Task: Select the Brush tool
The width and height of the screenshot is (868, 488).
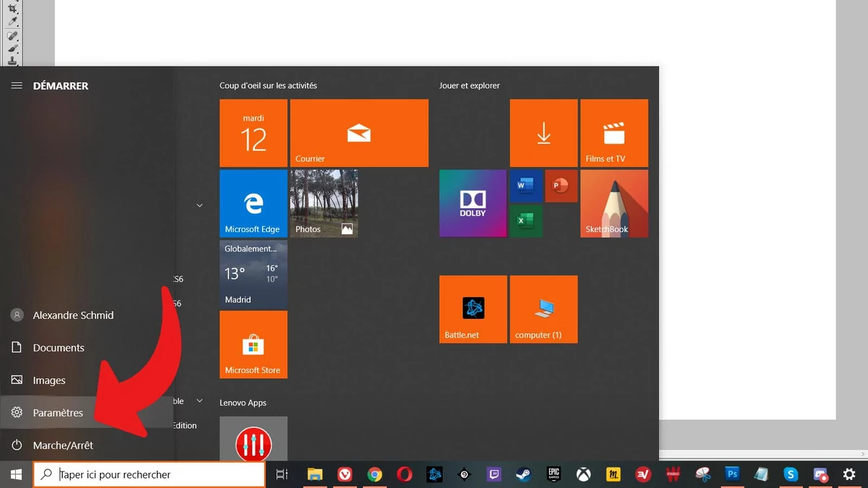Action: pos(12,48)
